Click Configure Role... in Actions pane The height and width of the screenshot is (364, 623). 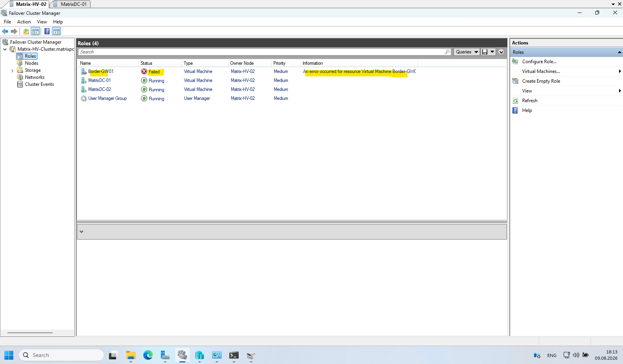[539, 62]
